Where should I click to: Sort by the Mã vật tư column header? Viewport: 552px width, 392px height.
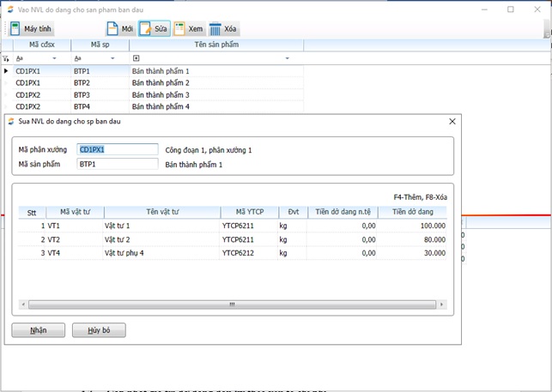click(75, 212)
